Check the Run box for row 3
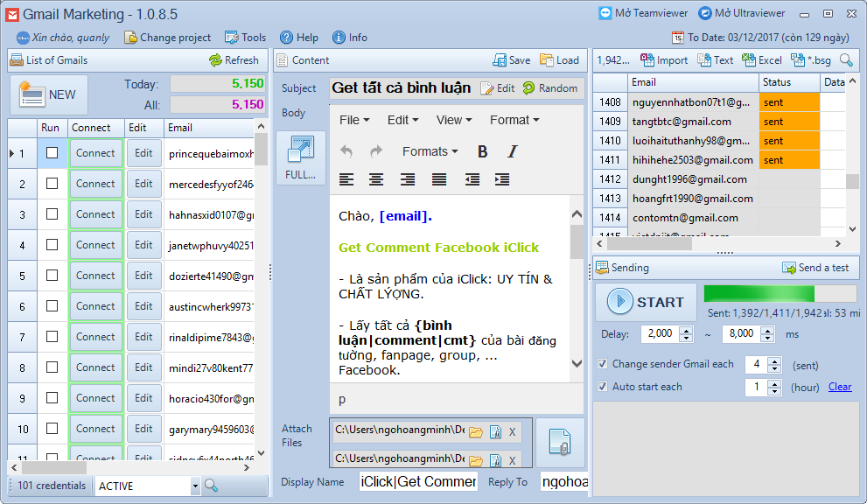867x504 pixels. pyautogui.click(x=52, y=213)
